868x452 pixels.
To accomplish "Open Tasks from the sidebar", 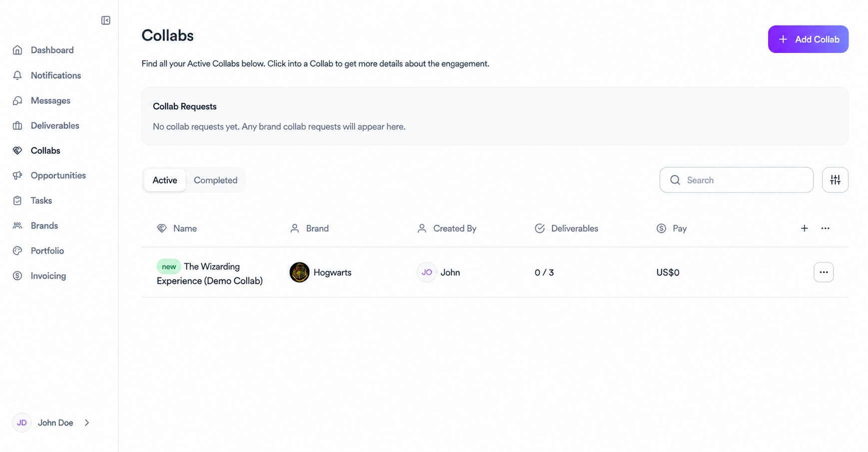I will pos(41,200).
